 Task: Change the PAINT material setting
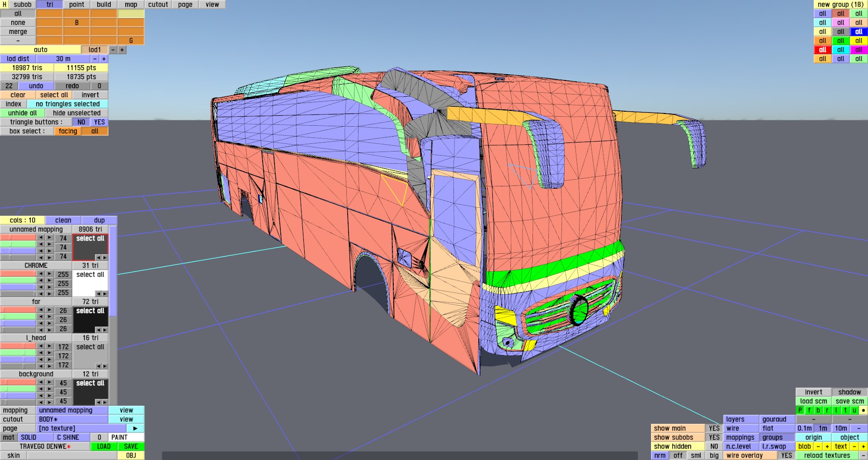coord(127,437)
